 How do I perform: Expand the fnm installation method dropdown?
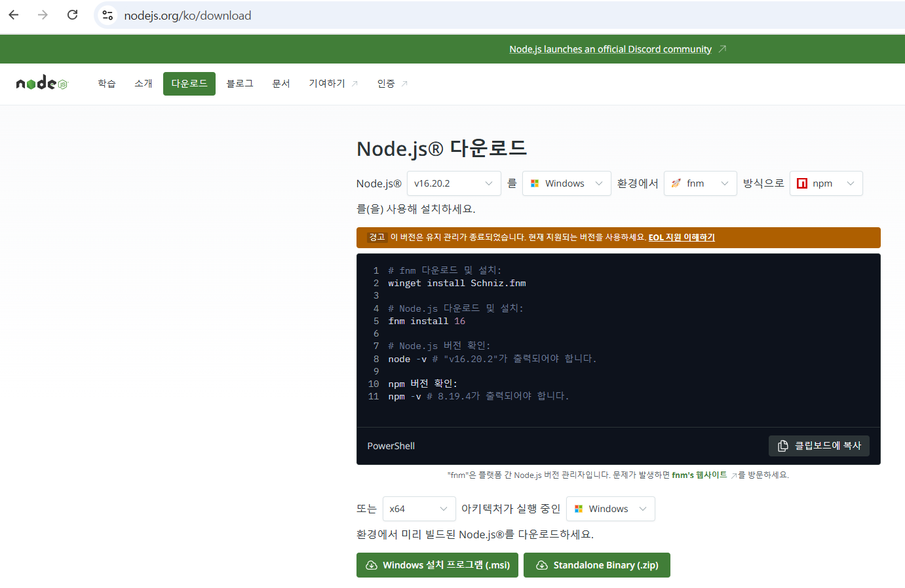coord(700,183)
